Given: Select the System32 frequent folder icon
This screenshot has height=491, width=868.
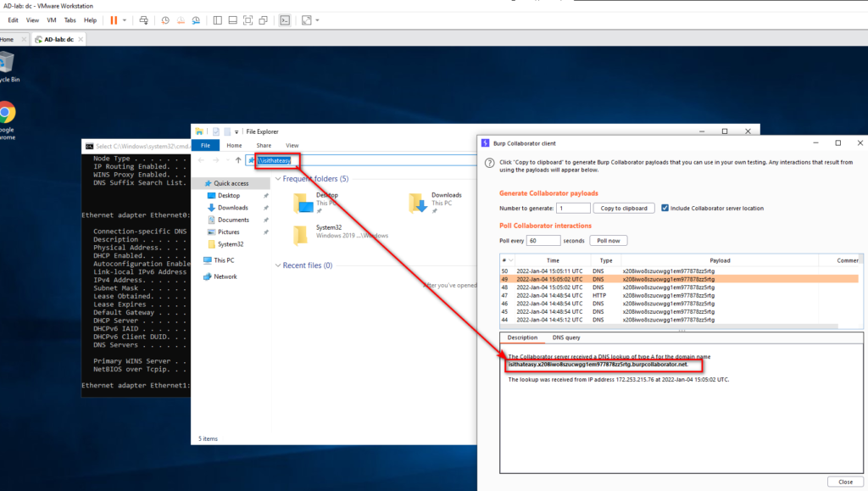Looking at the screenshot, I should click(x=301, y=235).
